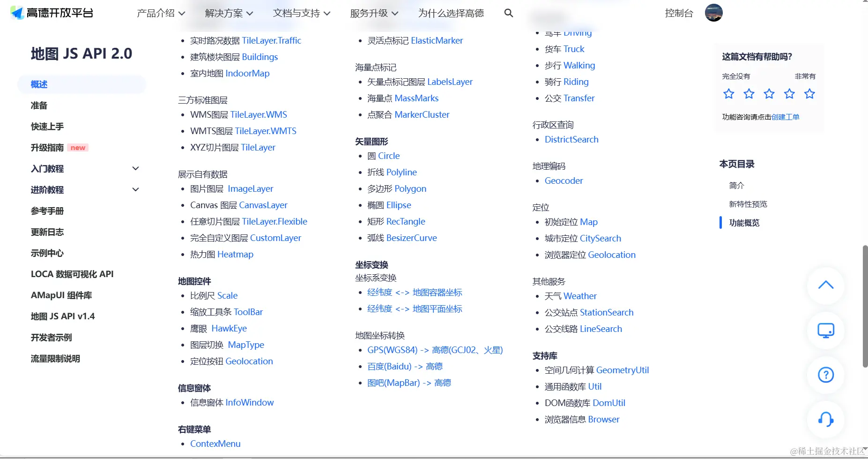Open the Polygon link
The width and height of the screenshot is (868, 459).
click(x=410, y=188)
